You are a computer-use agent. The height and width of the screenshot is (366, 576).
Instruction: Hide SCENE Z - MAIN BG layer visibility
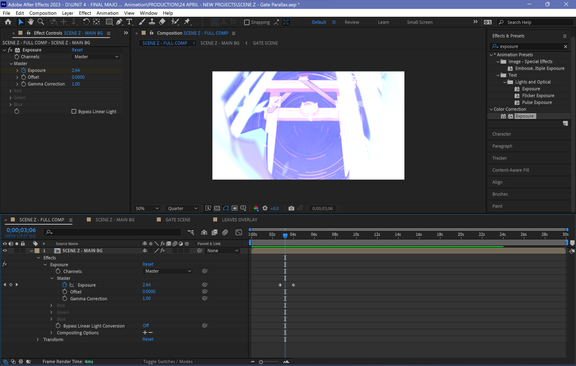point(5,251)
